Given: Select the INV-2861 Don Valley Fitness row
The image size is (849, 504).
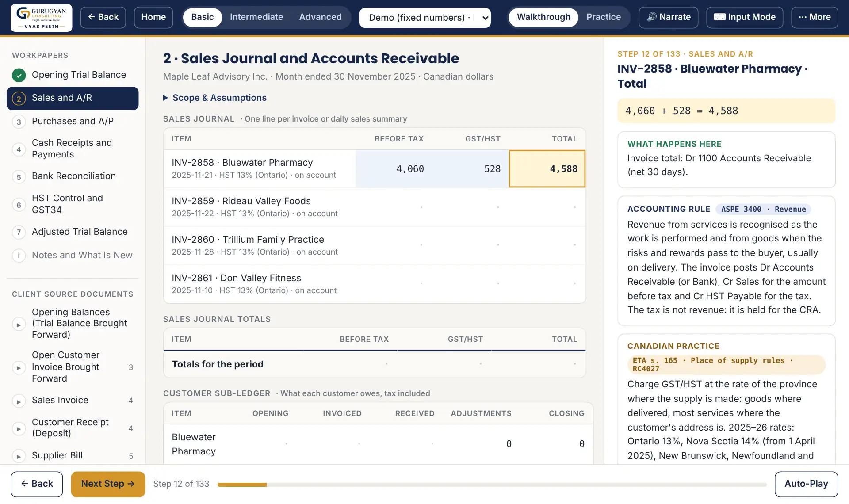Looking at the screenshot, I should (375, 284).
